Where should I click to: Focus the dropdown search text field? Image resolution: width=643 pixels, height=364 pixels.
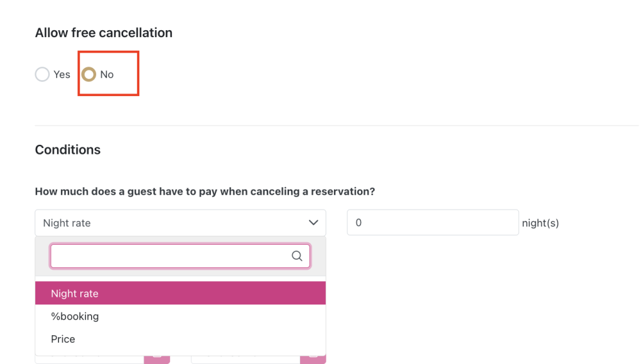[170, 256]
